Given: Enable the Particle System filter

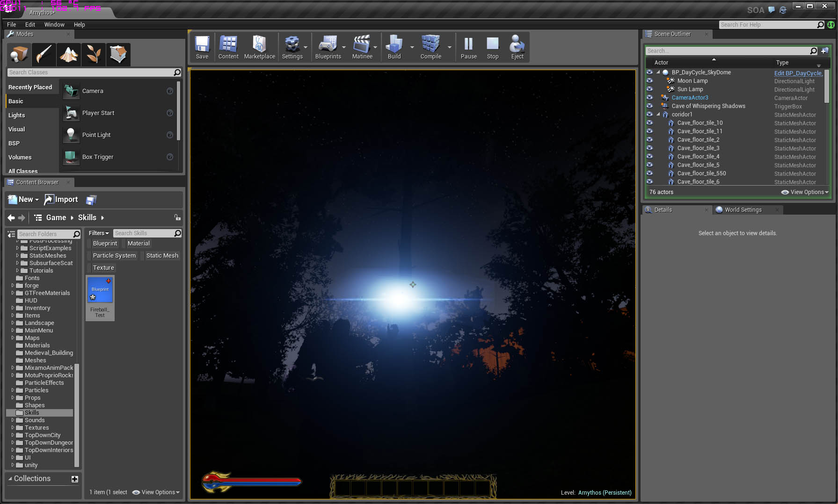Looking at the screenshot, I should 114,256.
